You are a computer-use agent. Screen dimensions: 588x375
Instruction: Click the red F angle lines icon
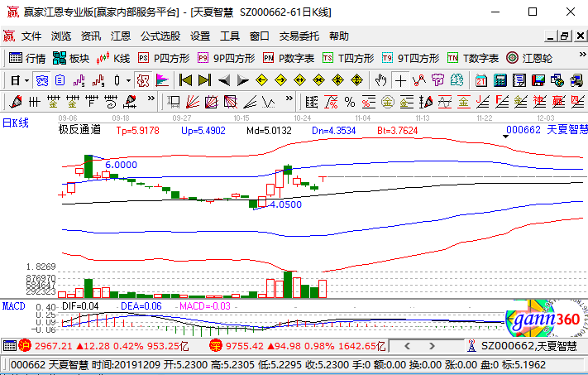click(502, 102)
